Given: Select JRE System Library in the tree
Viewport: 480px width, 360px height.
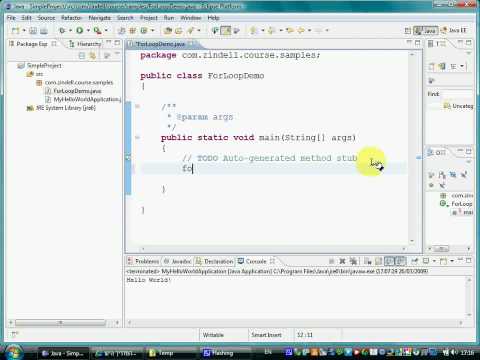Looking at the screenshot, I should coord(62,108).
